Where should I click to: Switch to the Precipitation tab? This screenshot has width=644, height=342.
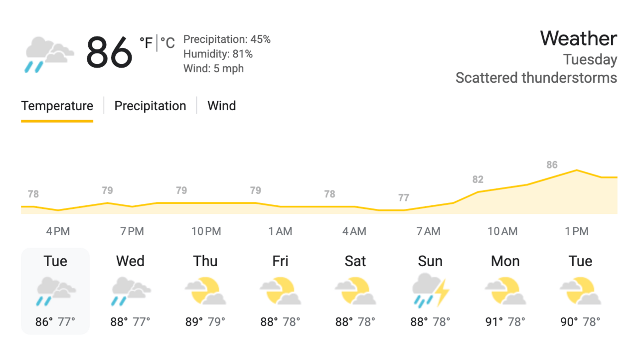click(150, 106)
